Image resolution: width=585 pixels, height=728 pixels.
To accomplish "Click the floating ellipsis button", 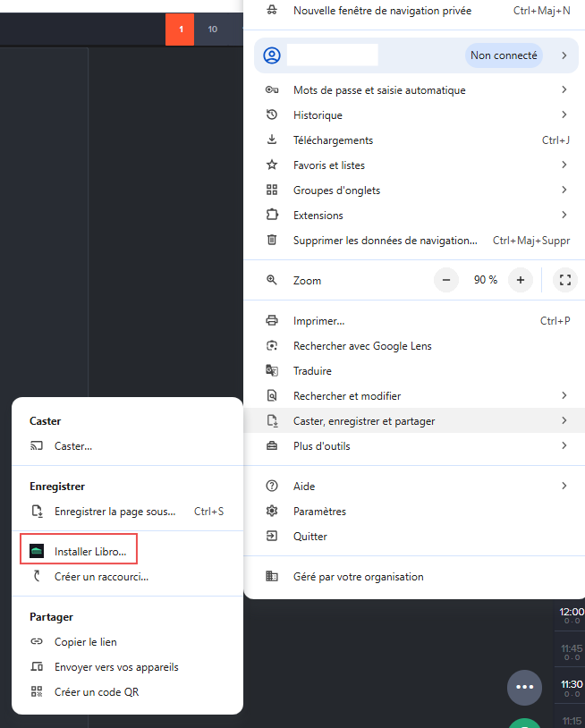I will point(524,687).
